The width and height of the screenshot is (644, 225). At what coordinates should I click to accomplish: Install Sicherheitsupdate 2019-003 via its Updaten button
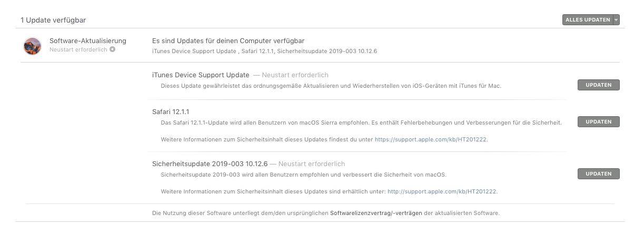pyautogui.click(x=599, y=174)
